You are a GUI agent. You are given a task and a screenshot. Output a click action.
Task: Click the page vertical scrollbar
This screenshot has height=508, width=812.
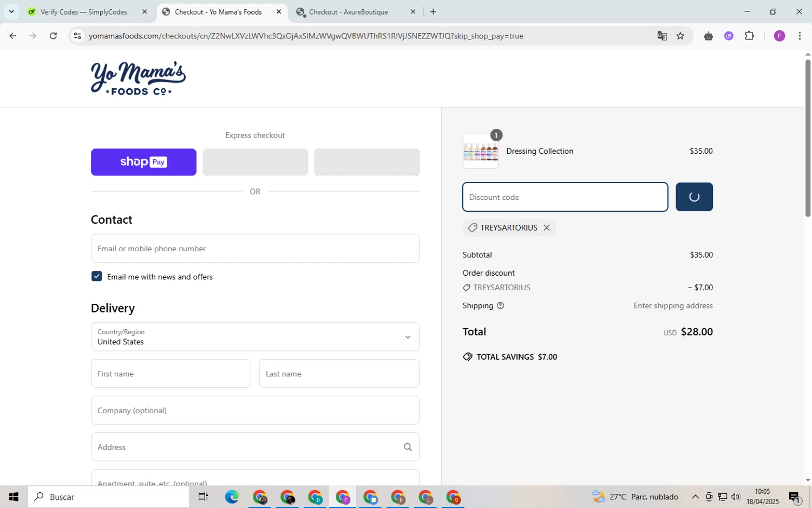(808, 138)
